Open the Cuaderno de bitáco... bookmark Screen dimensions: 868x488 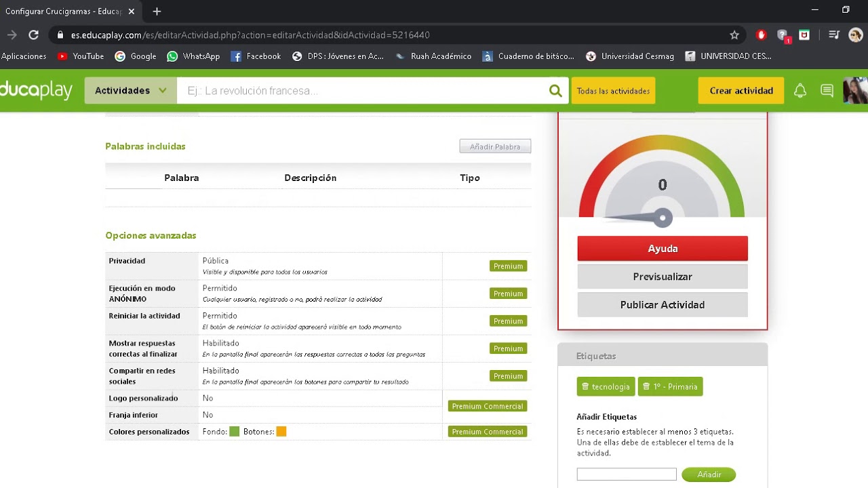pyautogui.click(x=528, y=56)
